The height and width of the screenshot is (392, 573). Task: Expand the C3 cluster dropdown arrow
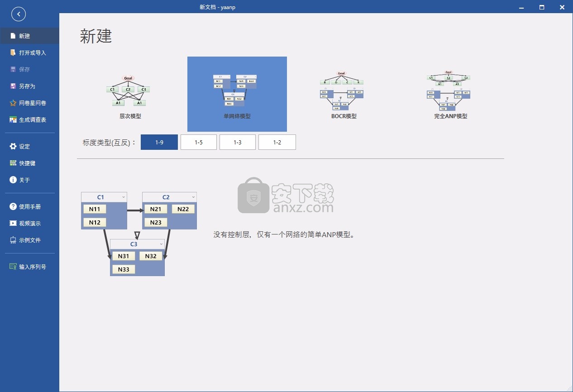coord(161,244)
